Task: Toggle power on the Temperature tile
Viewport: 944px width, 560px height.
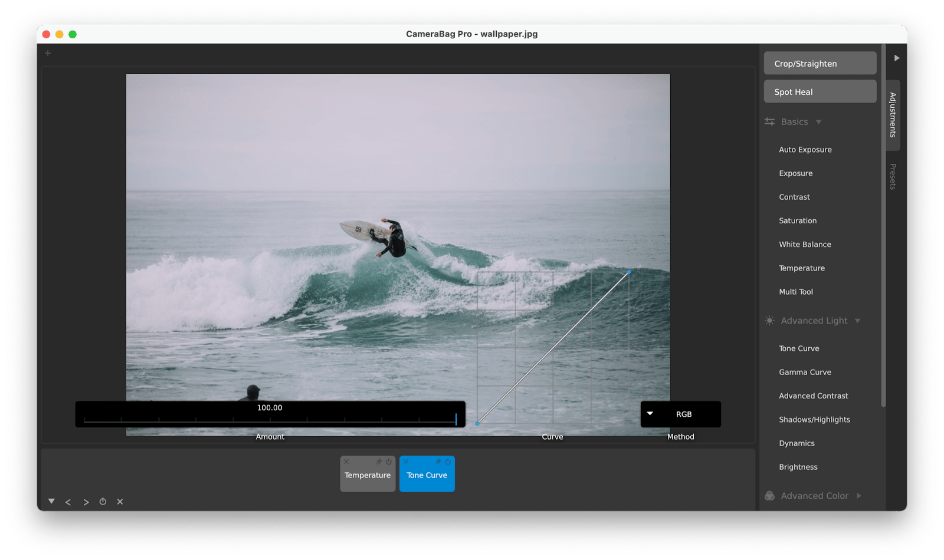Action: coord(388,462)
